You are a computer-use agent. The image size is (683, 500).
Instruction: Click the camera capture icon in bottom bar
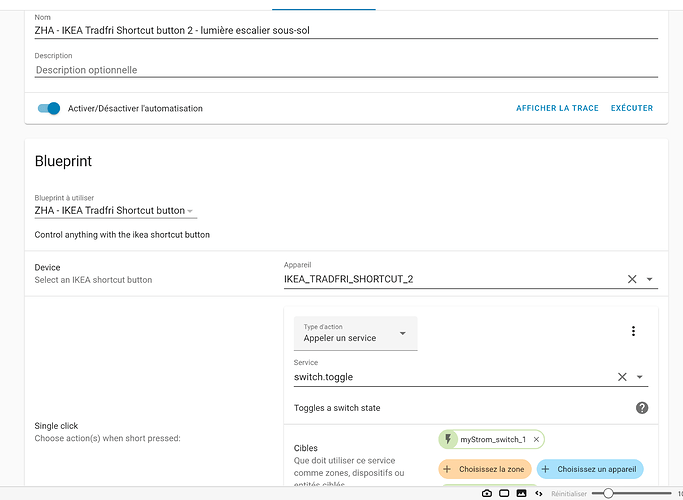[x=487, y=493]
